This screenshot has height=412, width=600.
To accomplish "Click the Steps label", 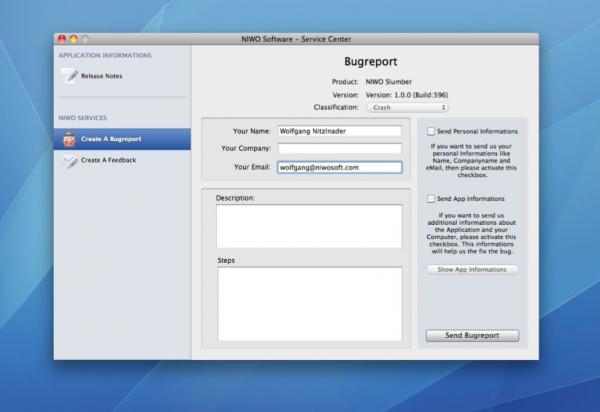I will point(226,261).
